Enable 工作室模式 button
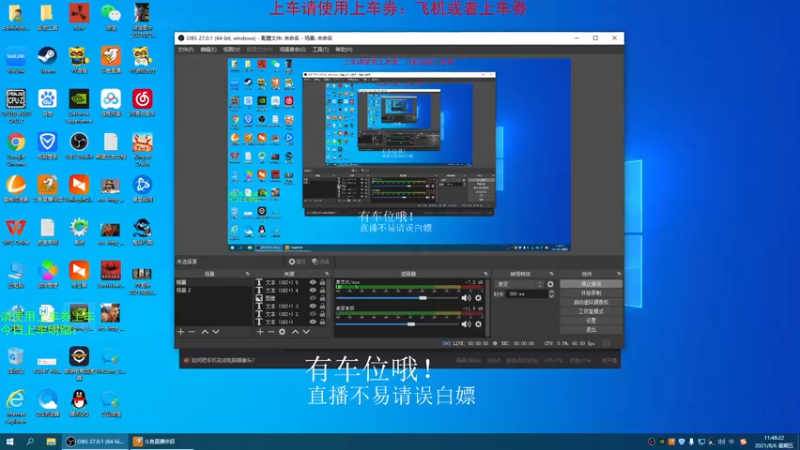The width and height of the screenshot is (800, 450). coord(591,311)
